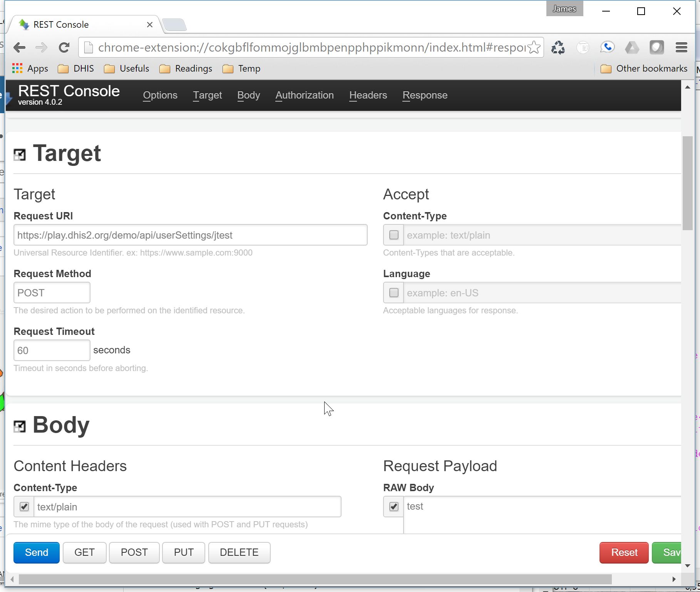The image size is (700, 592).
Task: Close the REST Console browser tab
Action: [x=150, y=25]
